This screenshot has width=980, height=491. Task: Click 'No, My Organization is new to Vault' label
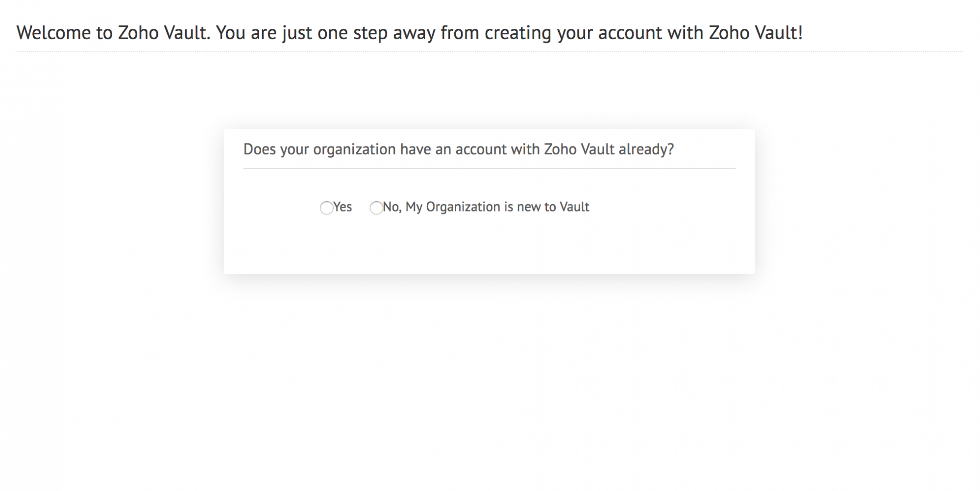[486, 207]
